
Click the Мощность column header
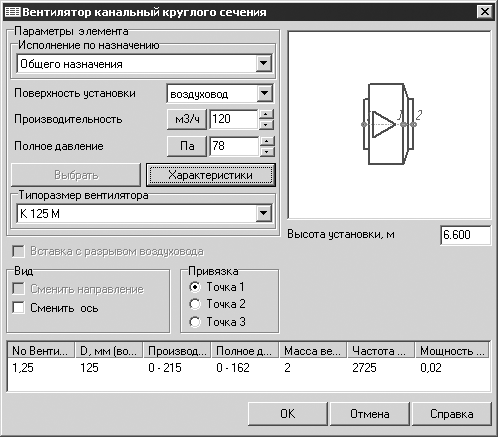(452, 351)
